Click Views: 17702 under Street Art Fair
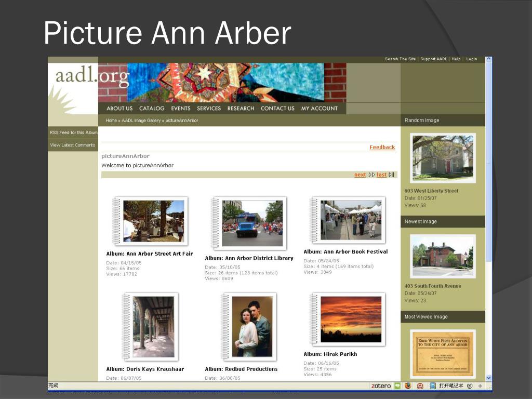The image size is (532, 399). tap(122, 274)
